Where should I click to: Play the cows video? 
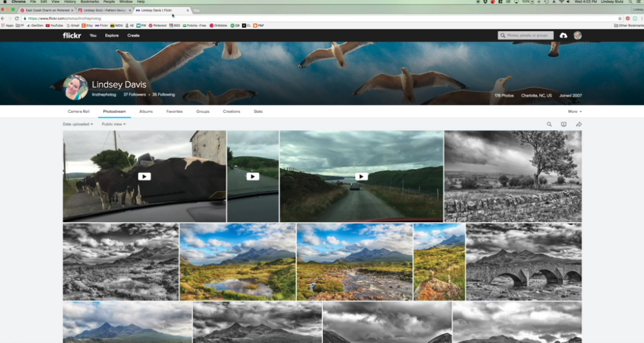(x=144, y=176)
